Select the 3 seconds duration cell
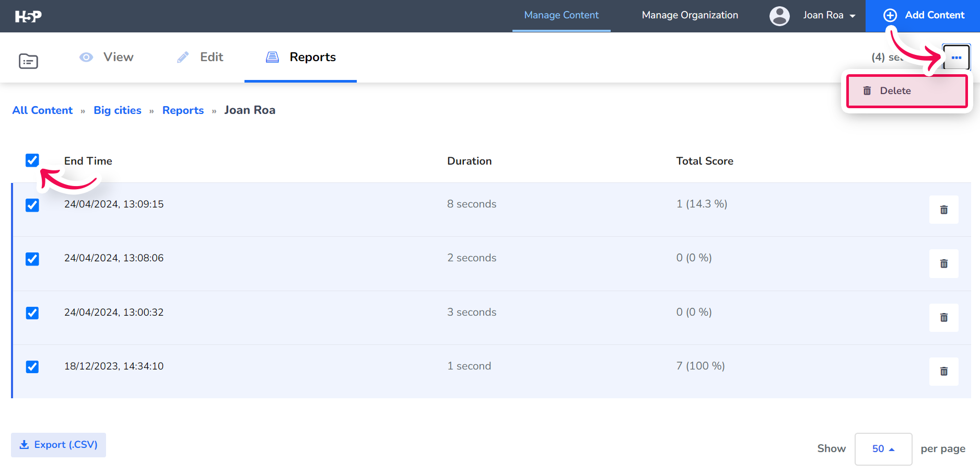This screenshot has height=473, width=980. (x=472, y=312)
